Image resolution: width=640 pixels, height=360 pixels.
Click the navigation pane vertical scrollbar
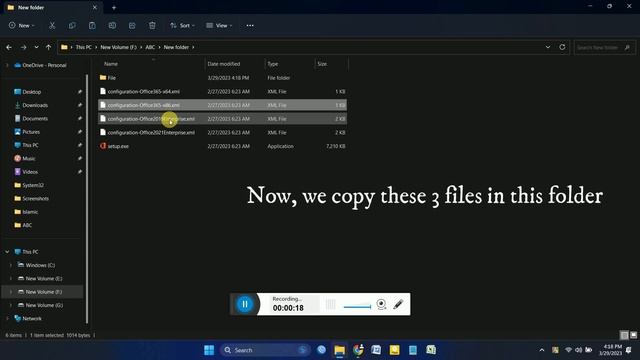coord(87,198)
